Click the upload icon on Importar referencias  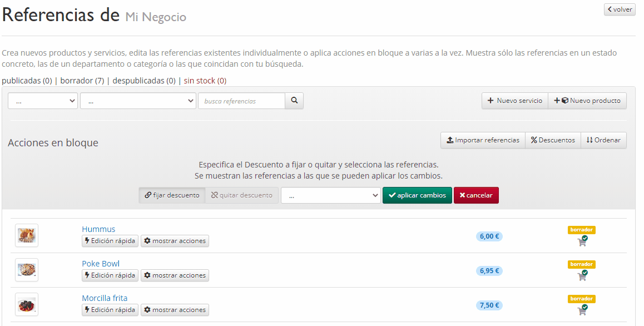(448, 140)
